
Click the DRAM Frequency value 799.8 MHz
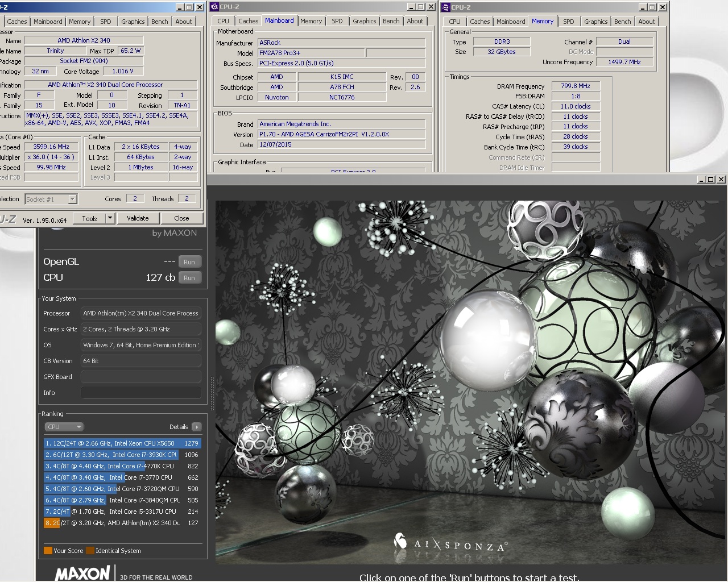pyautogui.click(x=576, y=86)
